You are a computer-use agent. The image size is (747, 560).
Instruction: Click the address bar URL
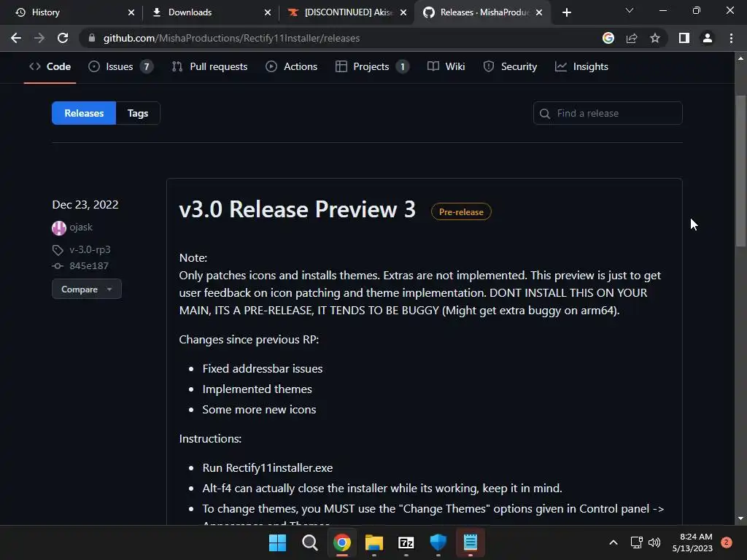[231, 38]
